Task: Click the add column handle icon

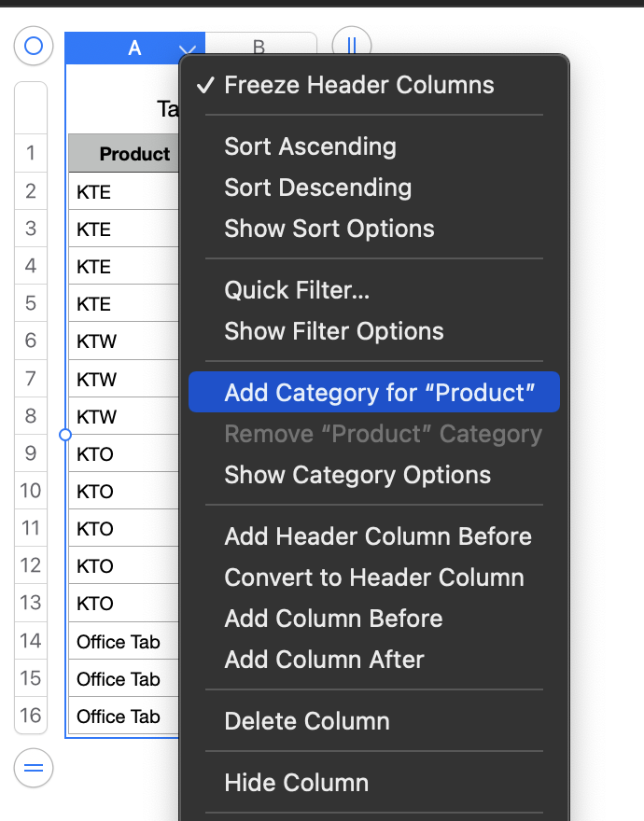Action: (352, 46)
